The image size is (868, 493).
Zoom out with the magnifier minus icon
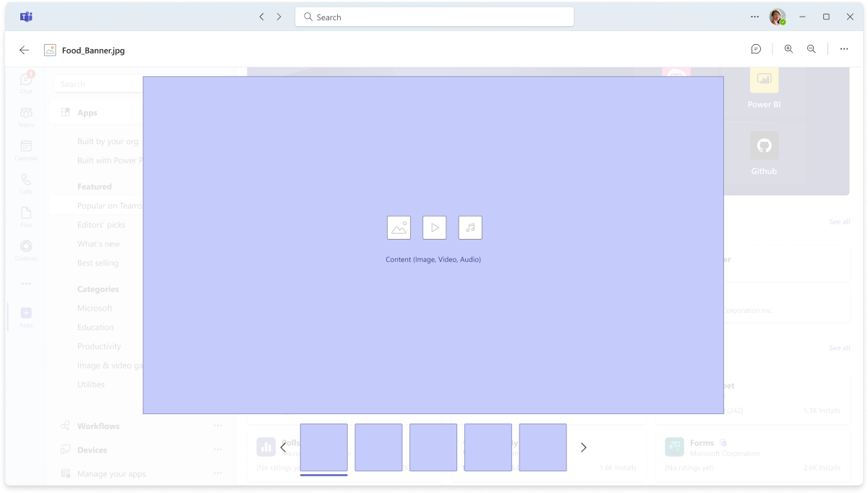pos(812,49)
